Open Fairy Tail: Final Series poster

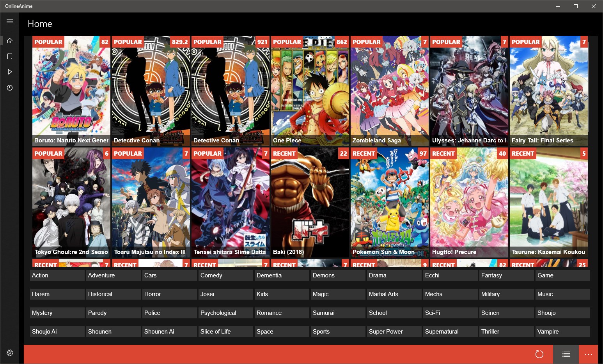coord(549,91)
